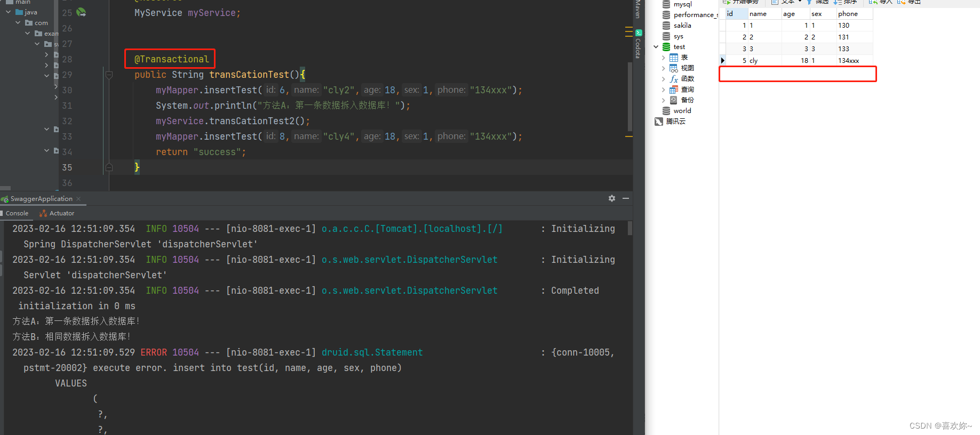Screen dimensions: 980x435
Task: Click the name column header
Action: click(764, 14)
